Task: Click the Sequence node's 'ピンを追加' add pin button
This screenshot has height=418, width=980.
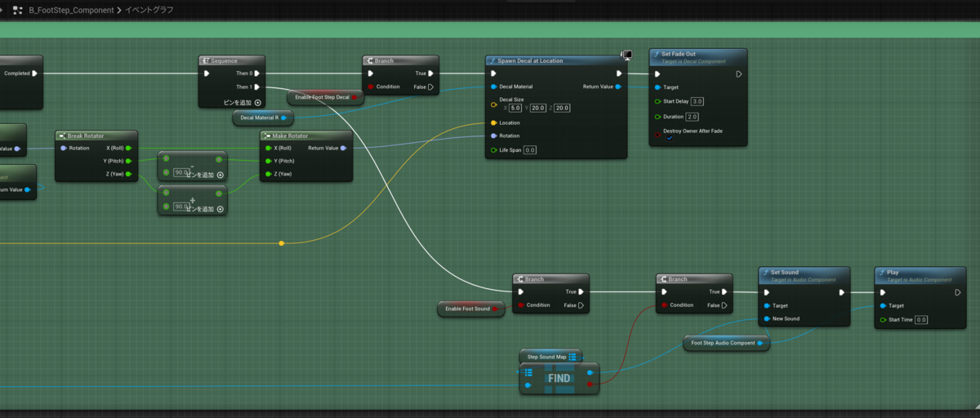Action: [x=243, y=102]
